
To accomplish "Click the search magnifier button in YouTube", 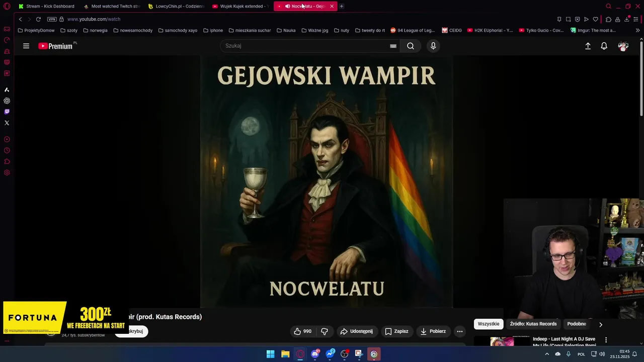I will [x=411, y=46].
